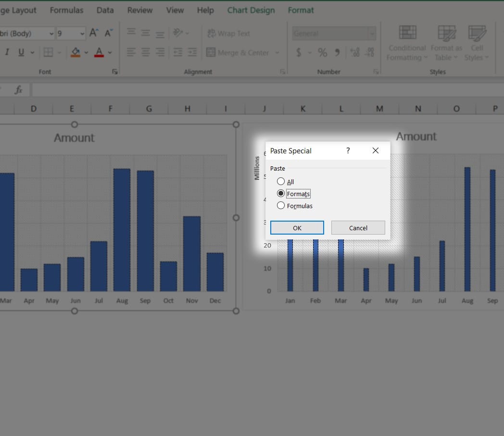Toggle the Underline formatting icon

pyautogui.click(x=21, y=52)
